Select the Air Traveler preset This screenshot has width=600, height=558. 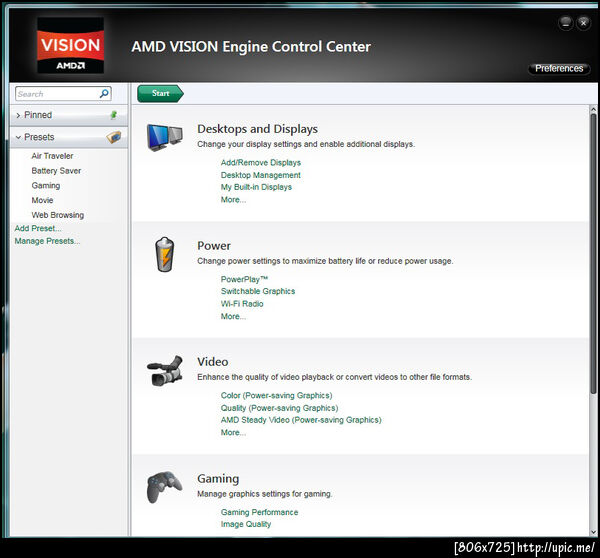(x=52, y=156)
